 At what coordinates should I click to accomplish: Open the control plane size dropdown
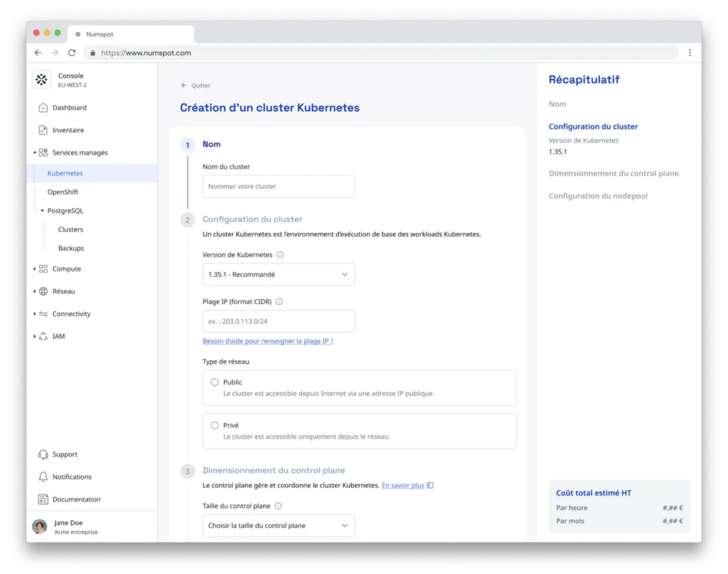tap(279, 525)
